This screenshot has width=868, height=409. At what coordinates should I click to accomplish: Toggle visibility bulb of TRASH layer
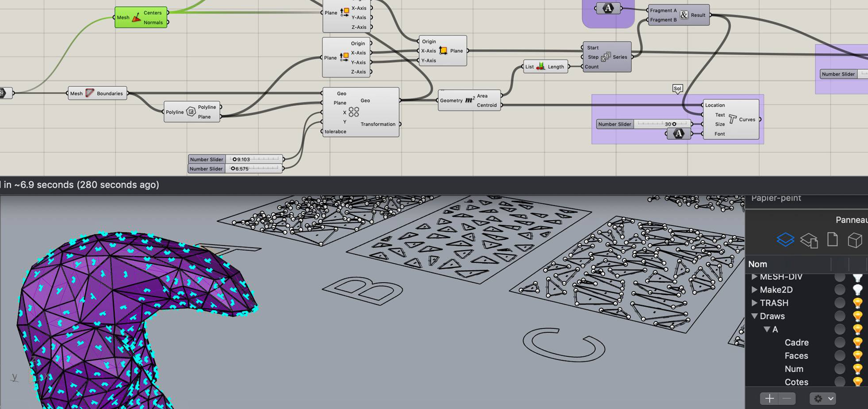click(857, 303)
